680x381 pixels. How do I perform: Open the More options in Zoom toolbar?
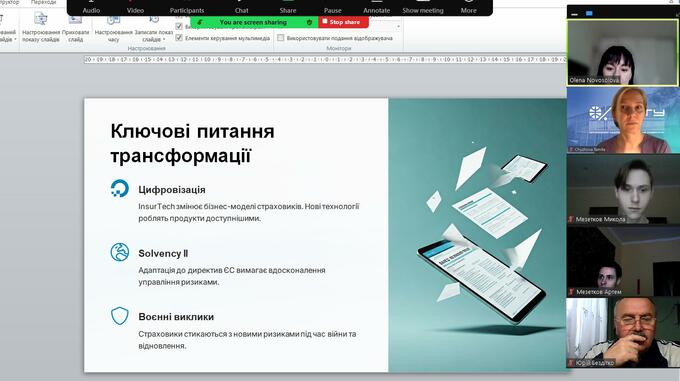(x=468, y=8)
